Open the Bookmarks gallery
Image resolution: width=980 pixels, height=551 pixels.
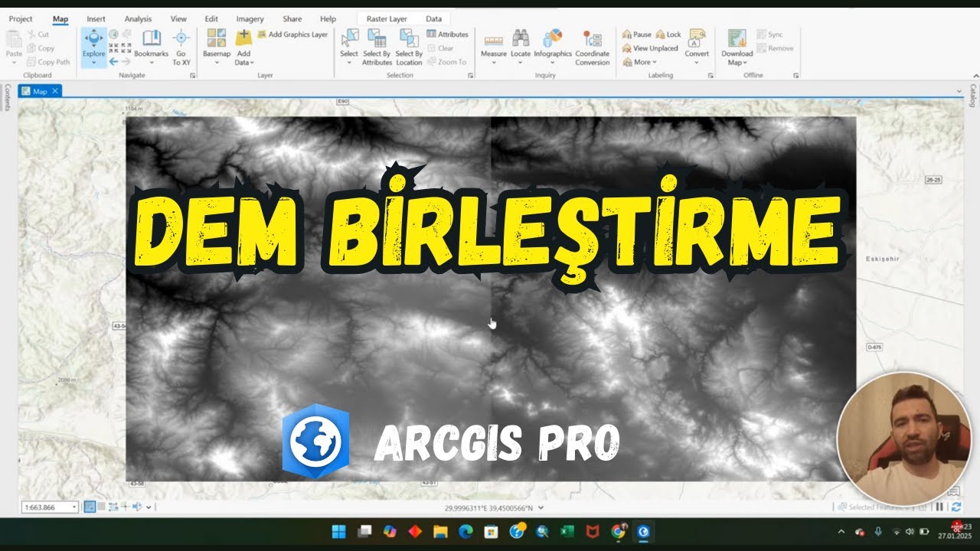pos(151,46)
